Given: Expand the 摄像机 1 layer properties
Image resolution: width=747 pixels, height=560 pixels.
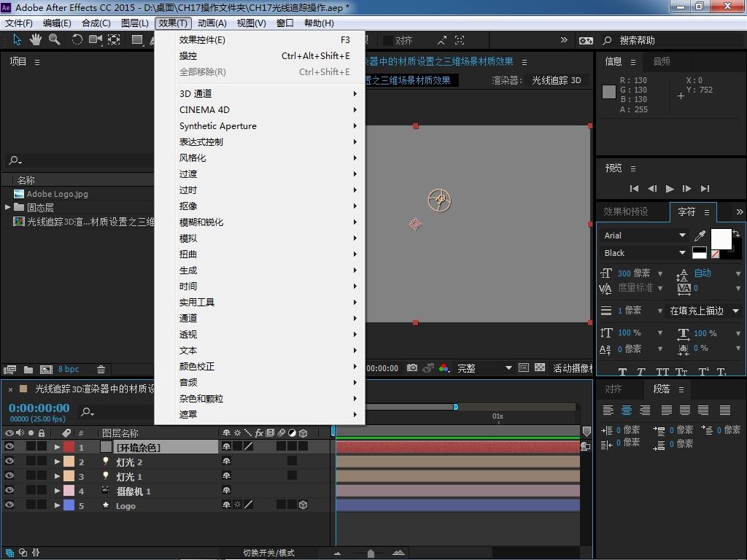Looking at the screenshot, I should pos(57,491).
